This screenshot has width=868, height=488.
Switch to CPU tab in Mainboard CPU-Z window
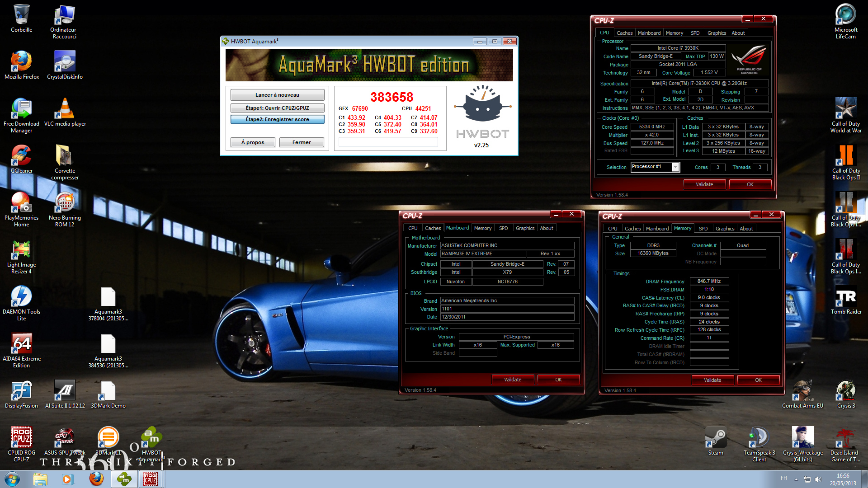[x=413, y=228]
